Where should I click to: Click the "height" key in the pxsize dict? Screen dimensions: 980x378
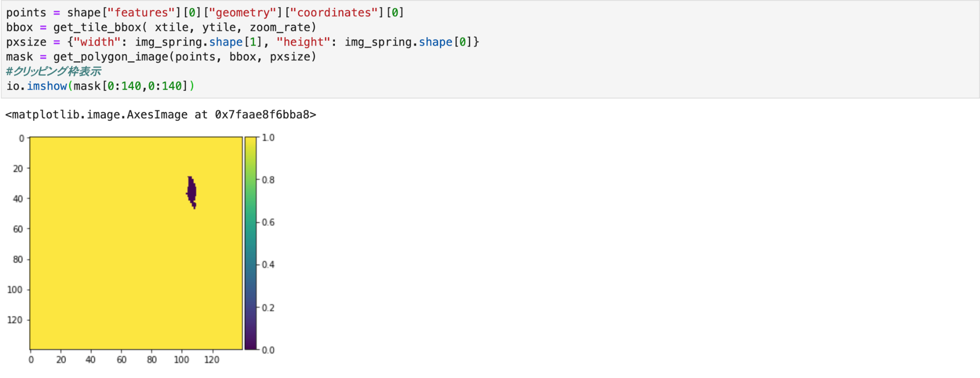tap(303, 42)
